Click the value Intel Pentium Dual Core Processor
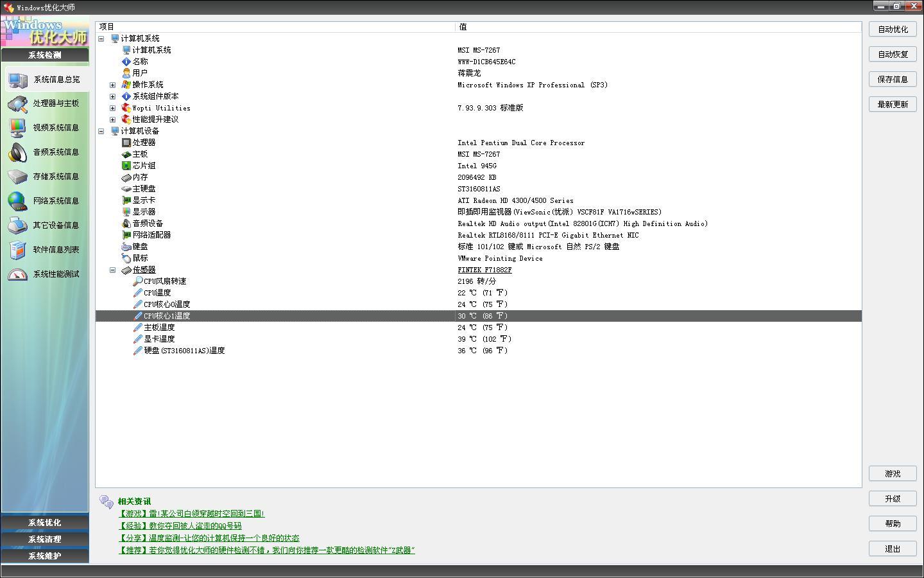The width and height of the screenshot is (924, 578). (521, 143)
